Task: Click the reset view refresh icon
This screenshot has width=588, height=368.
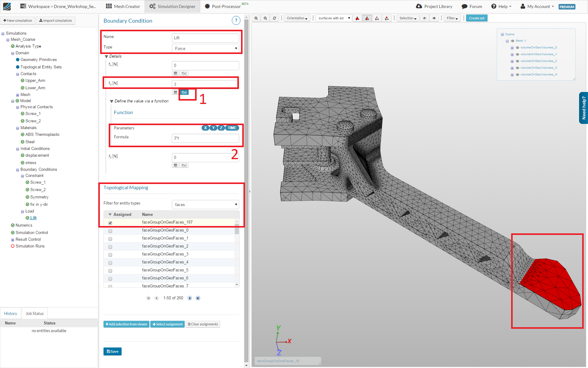Action: [274, 18]
